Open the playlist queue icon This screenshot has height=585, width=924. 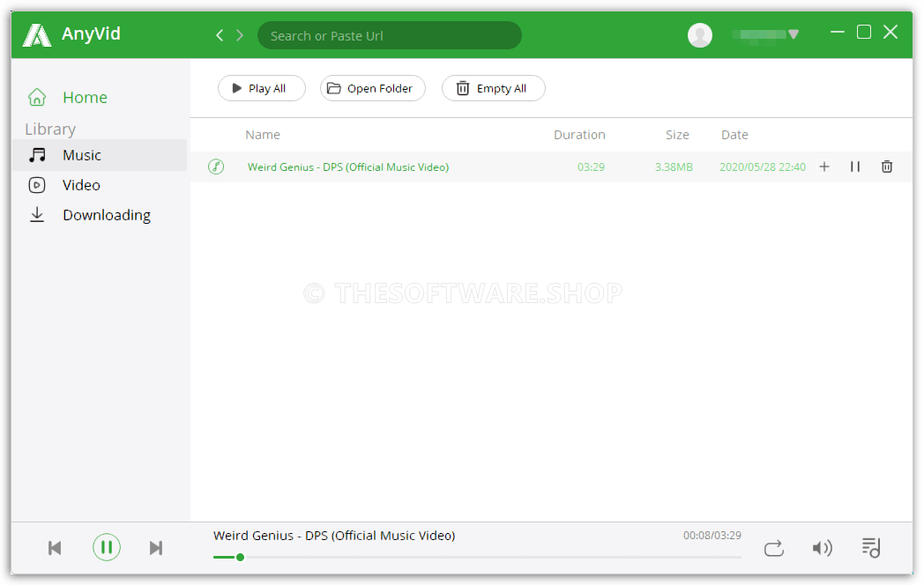pyautogui.click(x=871, y=548)
